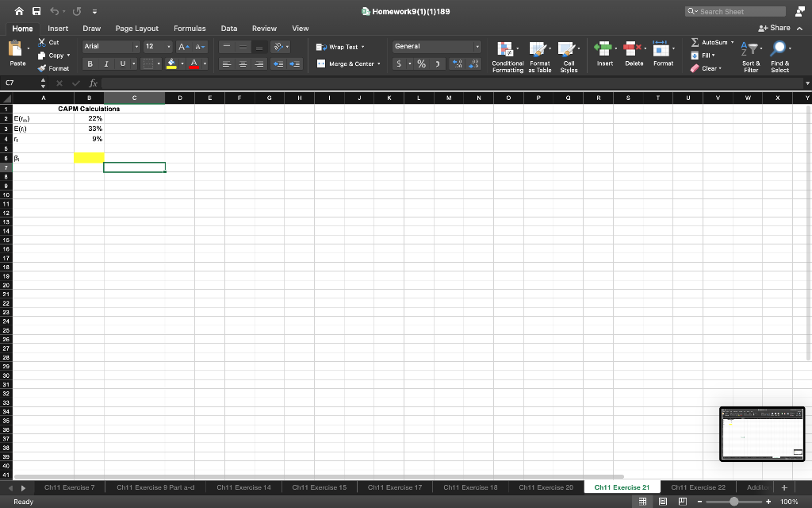
Task: Open the Ch11 Exercise 17 sheet tab
Action: [x=395, y=487]
